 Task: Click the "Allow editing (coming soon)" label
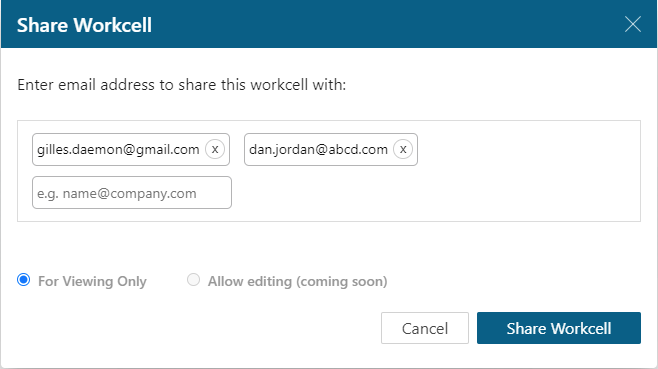298,281
